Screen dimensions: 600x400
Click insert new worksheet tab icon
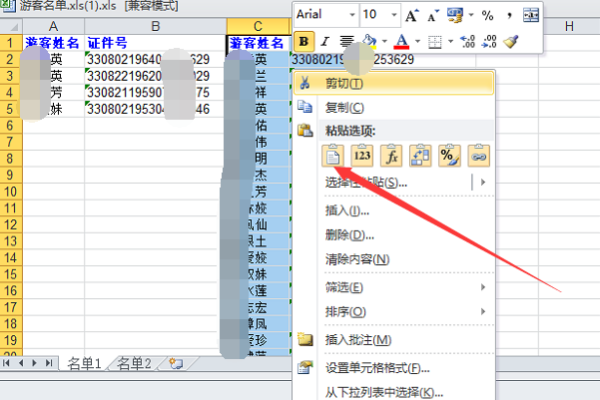[176, 363]
